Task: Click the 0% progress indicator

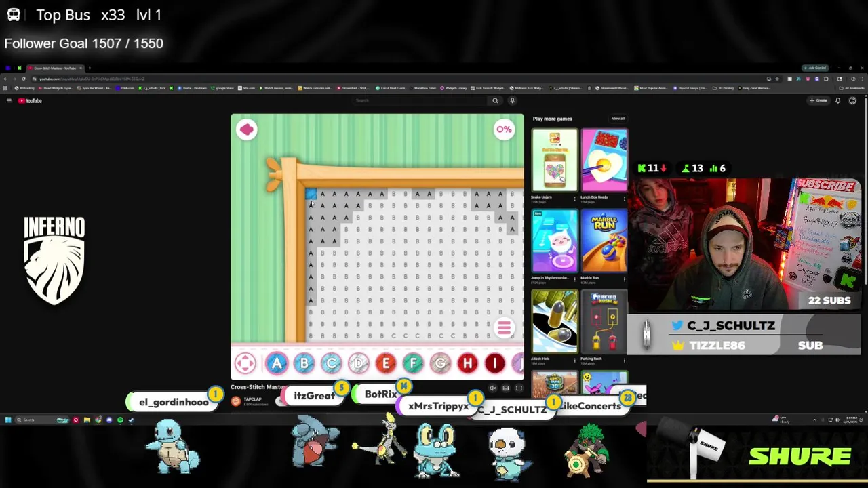Action: (x=504, y=129)
